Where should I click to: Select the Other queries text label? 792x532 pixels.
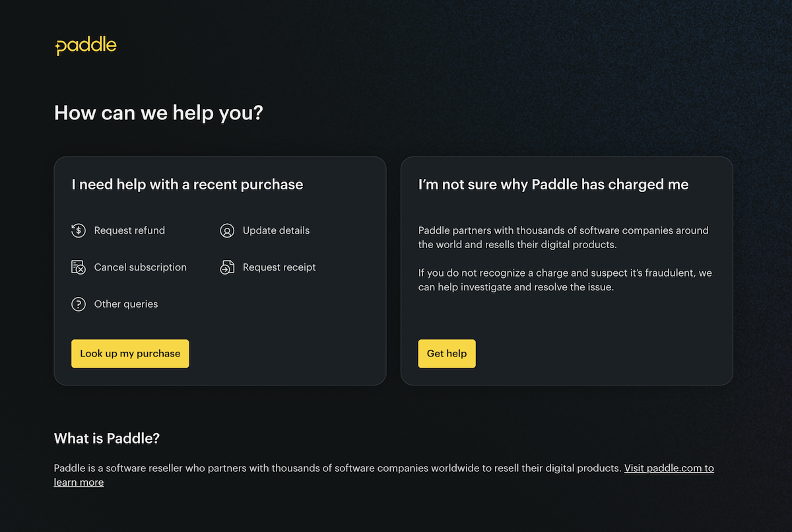pyautogui.click(x=126, y=304)
